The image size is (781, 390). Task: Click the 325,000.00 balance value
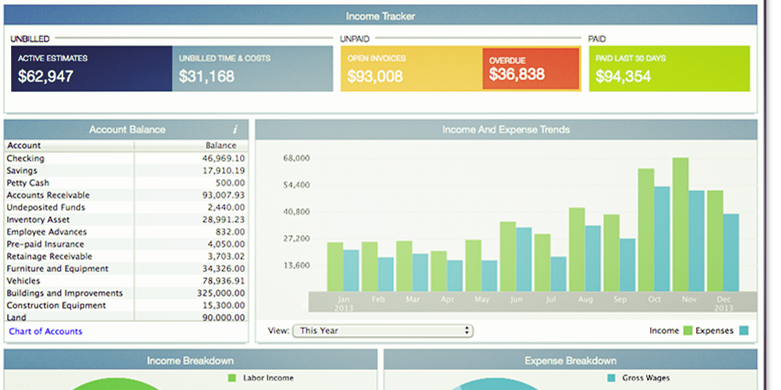click(x=221, y=293)
